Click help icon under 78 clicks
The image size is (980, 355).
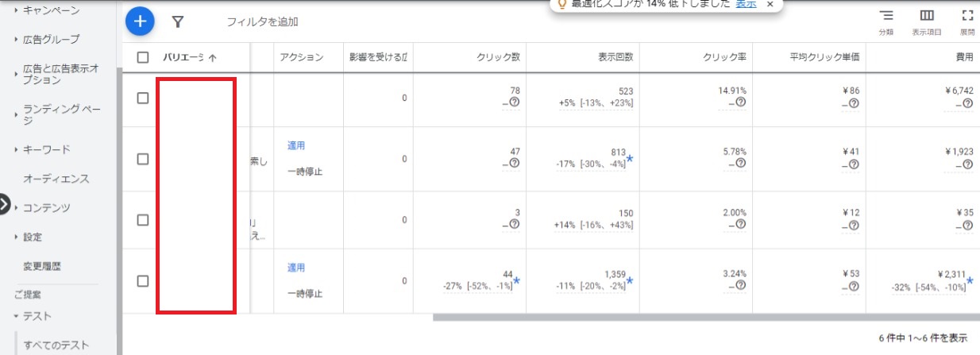514,102
